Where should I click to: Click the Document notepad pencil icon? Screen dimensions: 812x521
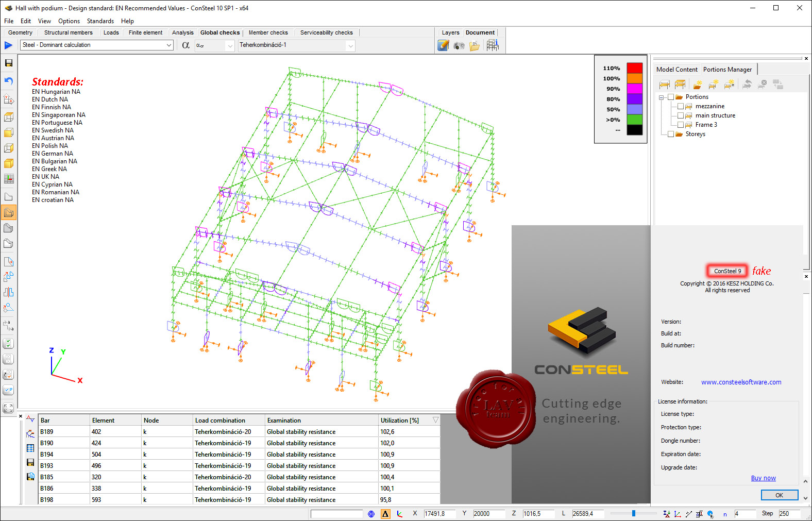pos(443,45)
